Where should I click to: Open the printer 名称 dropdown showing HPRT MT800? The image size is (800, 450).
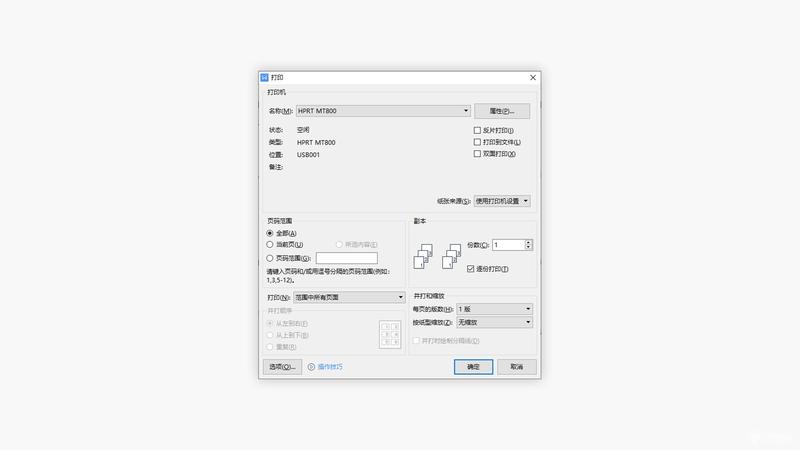[x=383, y=111]
